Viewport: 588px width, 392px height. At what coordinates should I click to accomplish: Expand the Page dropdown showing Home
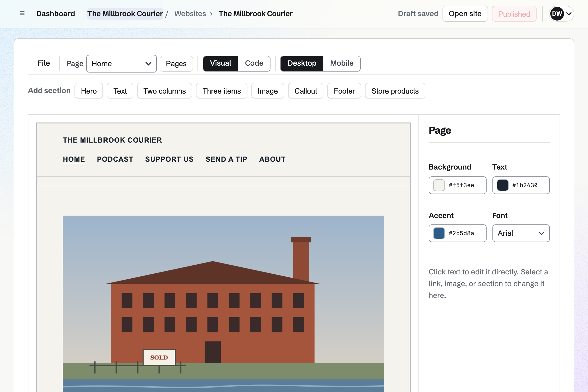tap(122, 64)
